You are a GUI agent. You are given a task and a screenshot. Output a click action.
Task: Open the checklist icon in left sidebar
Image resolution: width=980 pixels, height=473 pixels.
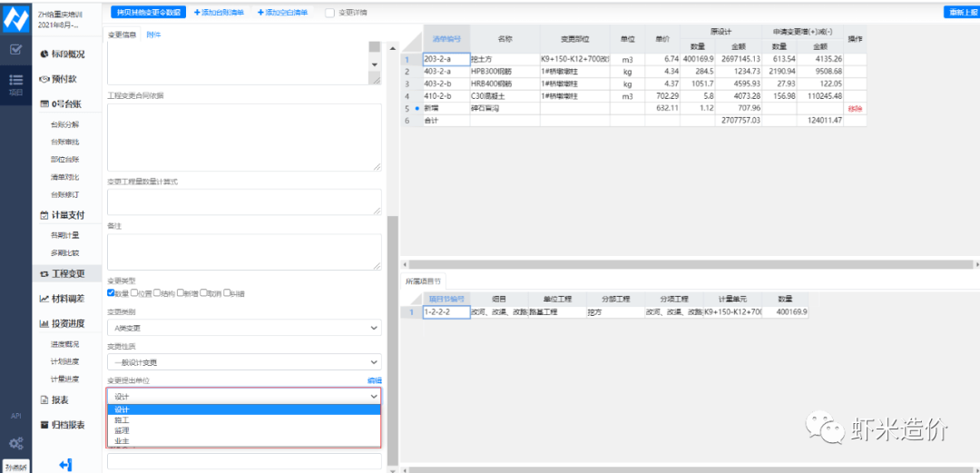click(15, 49)
